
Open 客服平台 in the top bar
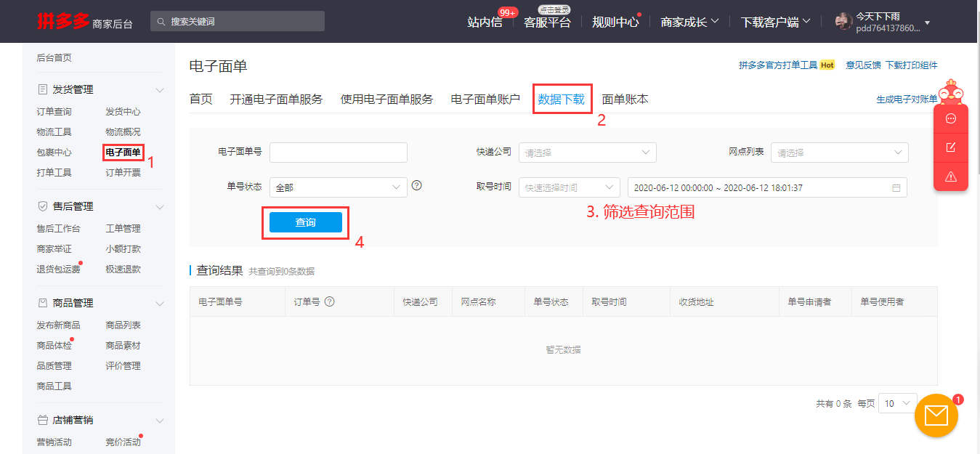[x=548, y=22]
